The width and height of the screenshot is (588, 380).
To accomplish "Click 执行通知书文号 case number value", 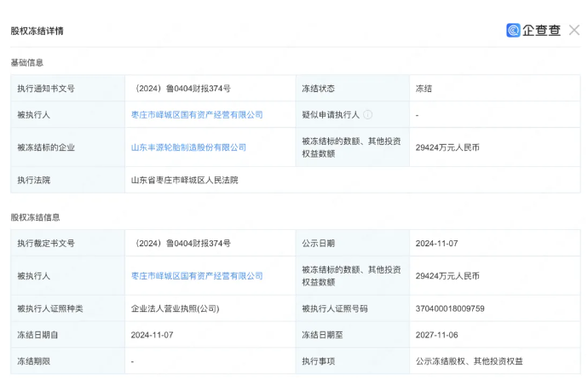I will 182,88.
